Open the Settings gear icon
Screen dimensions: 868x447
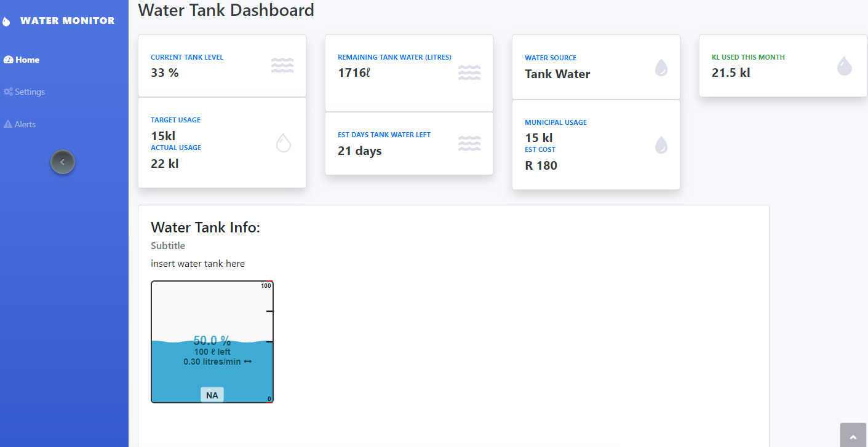[8, 91]
